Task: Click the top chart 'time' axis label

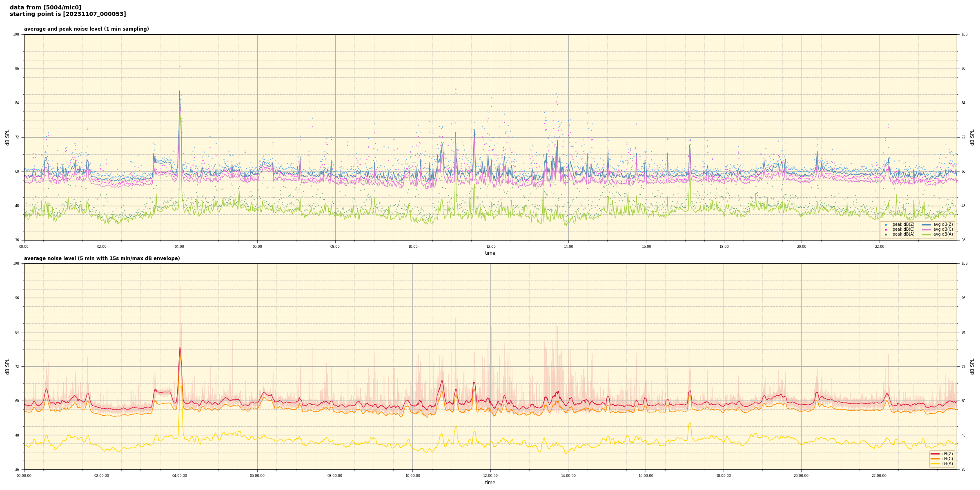Action: pyautogui.click(x=490, y=253)
